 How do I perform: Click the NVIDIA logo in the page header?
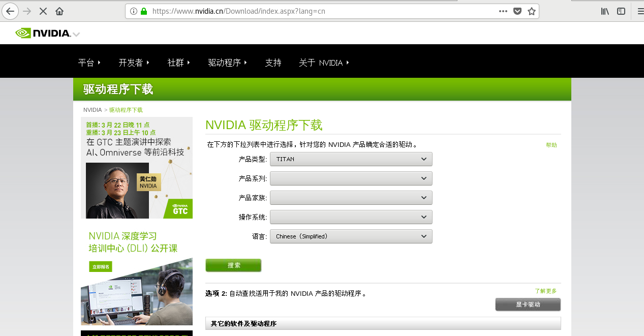[x=43, y=33]
